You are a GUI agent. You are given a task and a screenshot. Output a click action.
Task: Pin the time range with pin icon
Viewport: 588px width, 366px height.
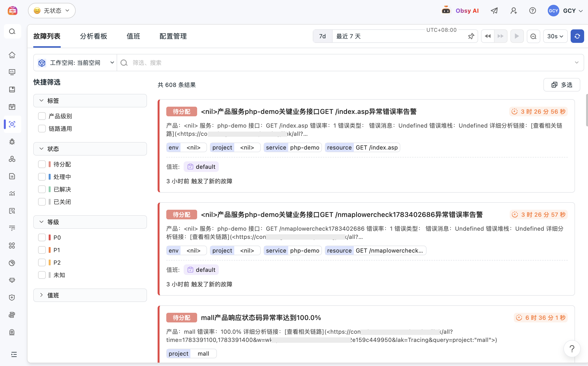[471, 36]
